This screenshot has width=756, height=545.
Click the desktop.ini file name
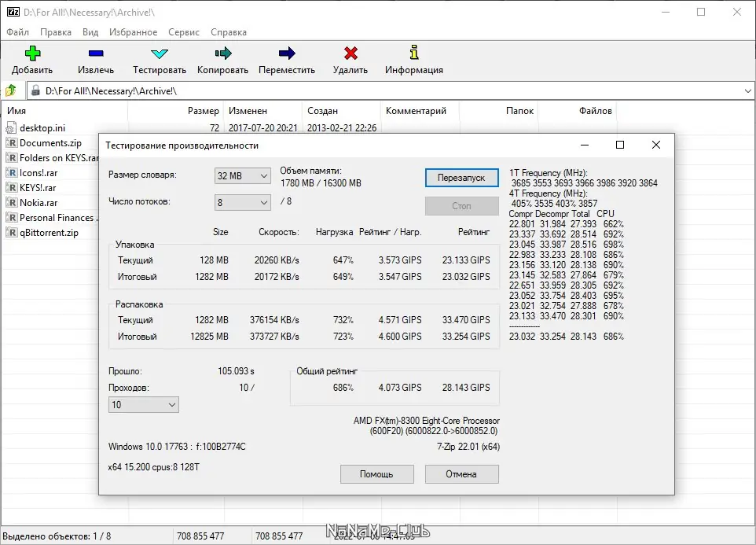tap(42, 128)
